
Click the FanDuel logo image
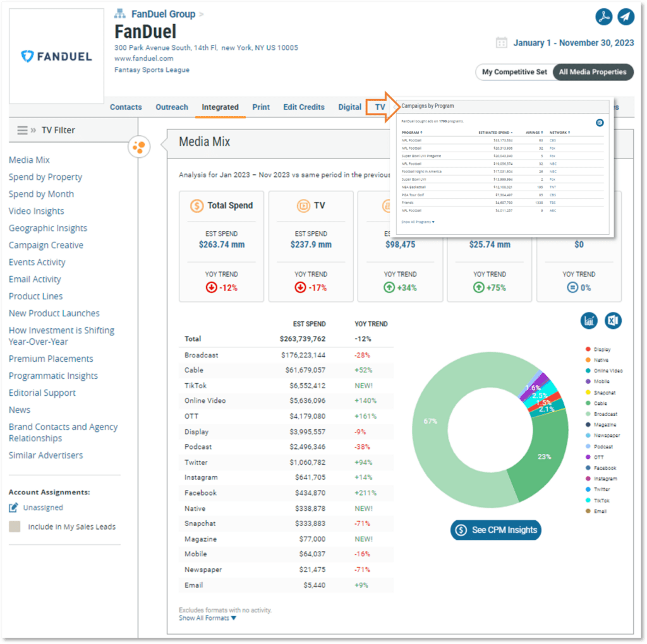(x=56, y=56)
